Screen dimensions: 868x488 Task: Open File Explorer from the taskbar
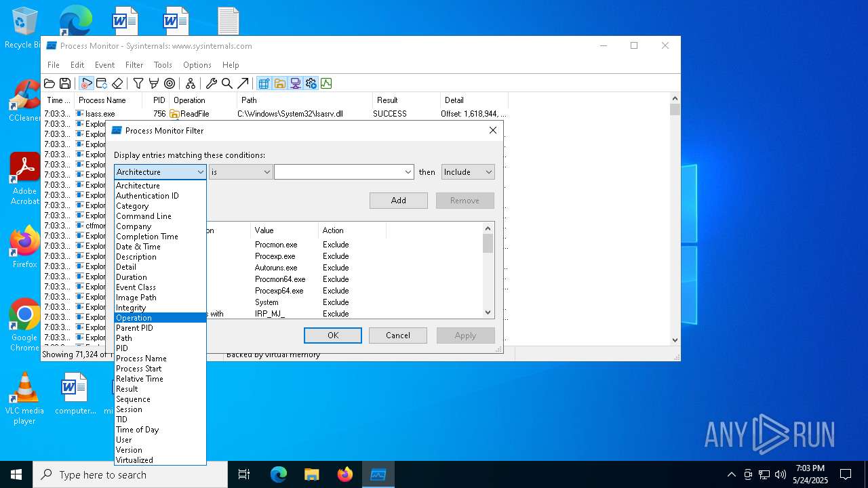click(x=311, y=474)
